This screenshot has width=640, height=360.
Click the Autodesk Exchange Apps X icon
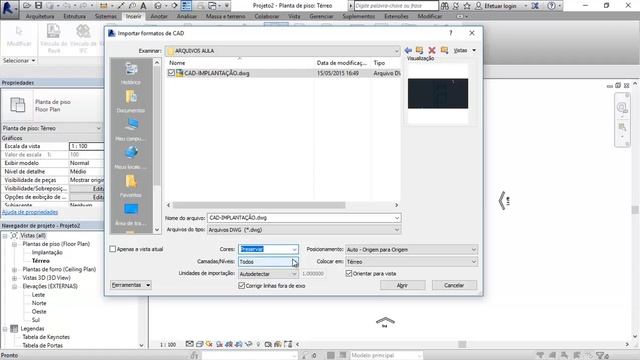coord(535,6)
